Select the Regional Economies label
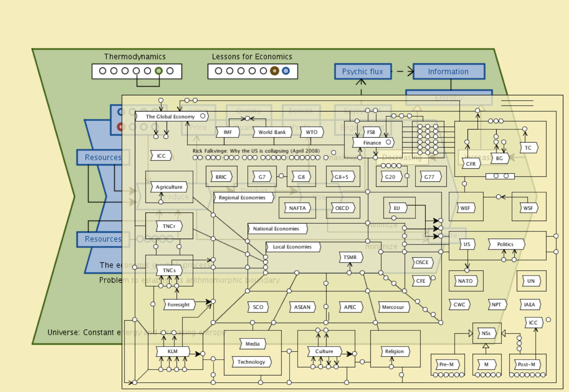Screen dimensions: 569x392 coord(242,197)
